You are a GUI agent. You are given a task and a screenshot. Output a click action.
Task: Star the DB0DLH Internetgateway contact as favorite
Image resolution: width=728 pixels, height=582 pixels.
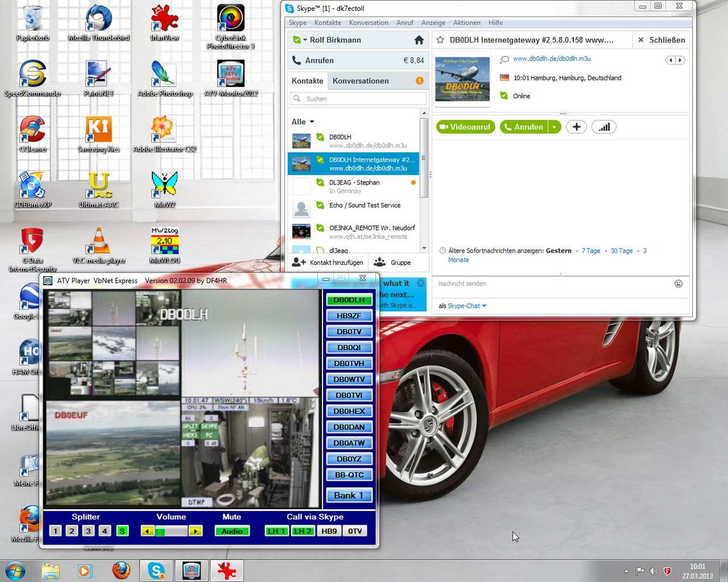[x=440, y=40]
